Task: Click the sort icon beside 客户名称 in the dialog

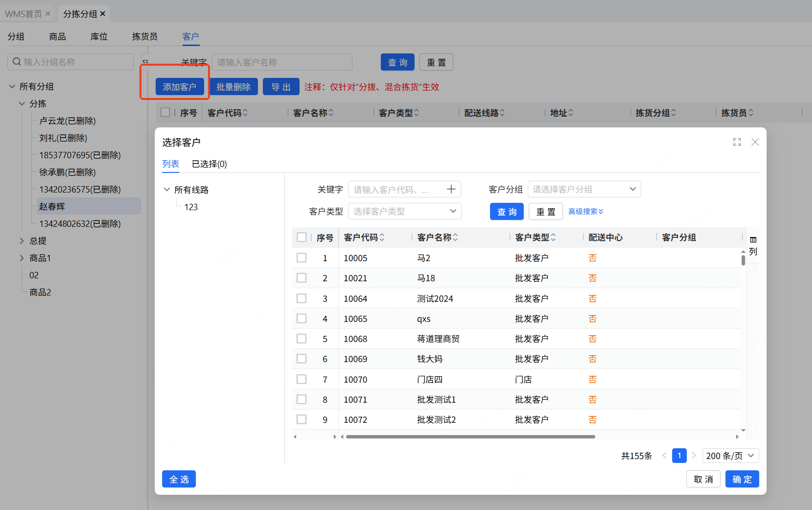Action: (455, 238)
